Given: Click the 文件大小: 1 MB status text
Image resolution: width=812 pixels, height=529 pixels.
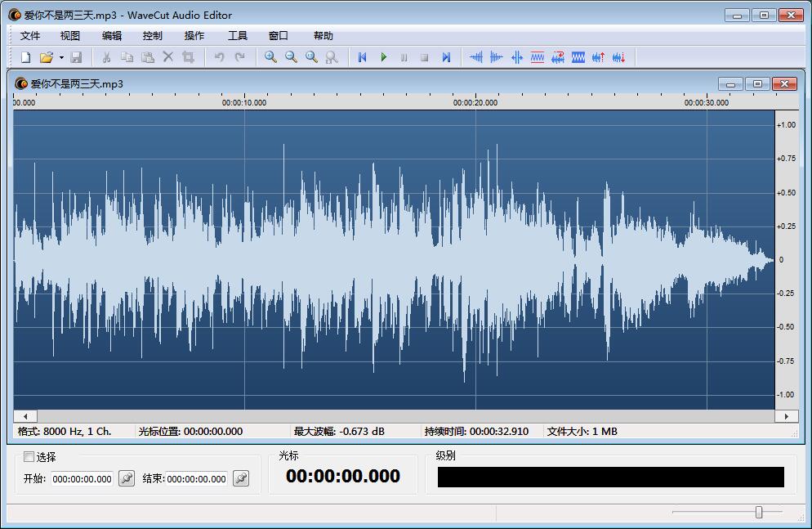Looking at the screenshot, I should pyautogui.click(x=582, y=431).
